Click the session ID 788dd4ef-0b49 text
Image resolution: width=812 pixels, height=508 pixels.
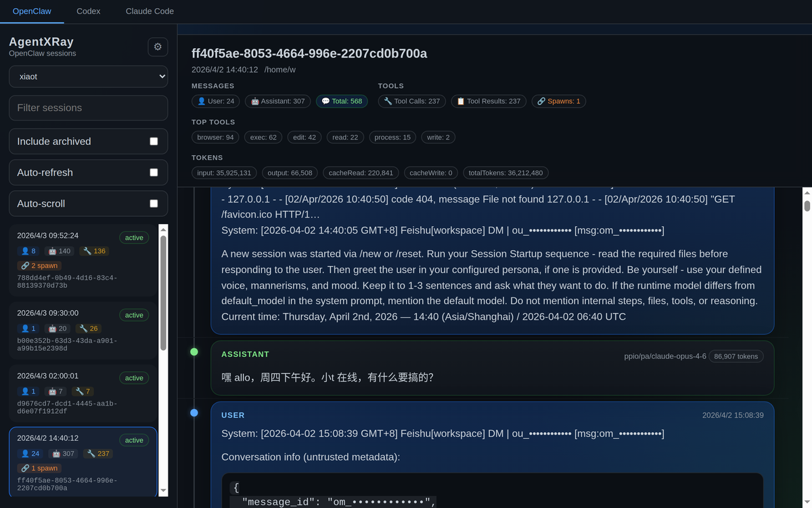(67, 282)
